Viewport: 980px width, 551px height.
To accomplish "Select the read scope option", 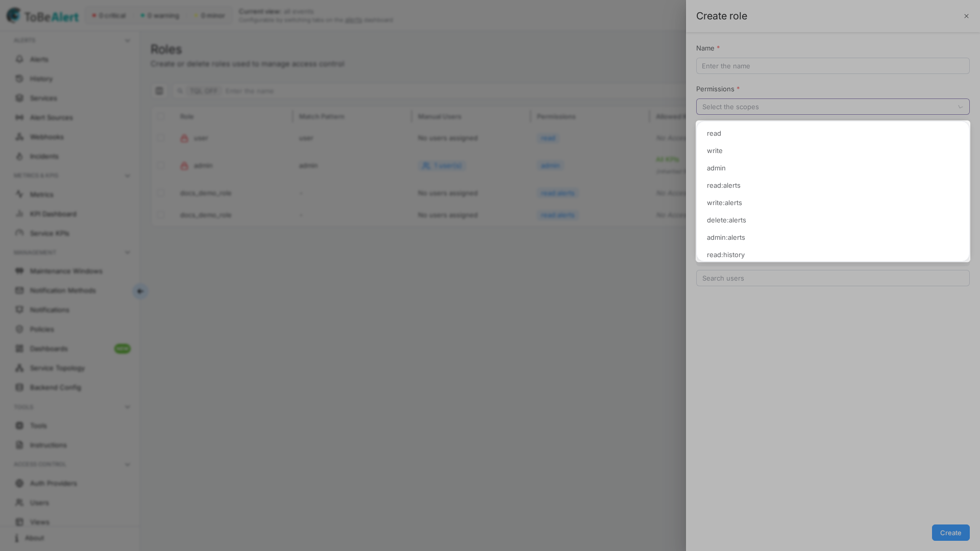I will click(832, 133).
